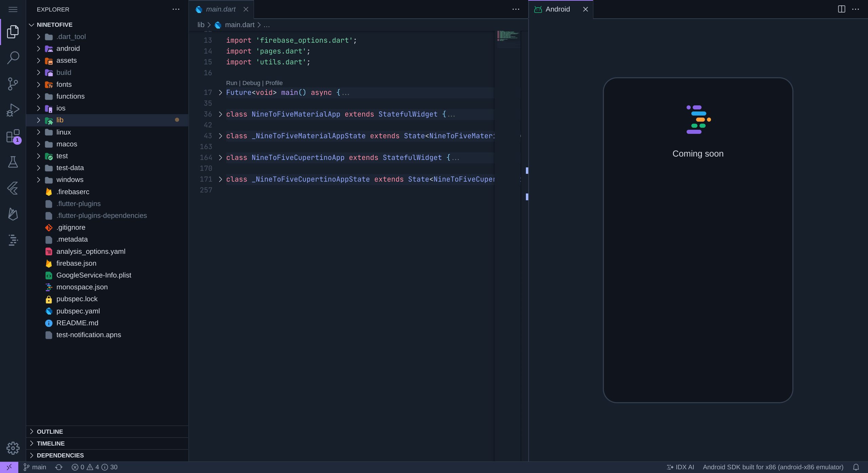Open the Source Control view
Viewport: 868px width, 473px height.
pyautogui.click(x=13, y=84)
